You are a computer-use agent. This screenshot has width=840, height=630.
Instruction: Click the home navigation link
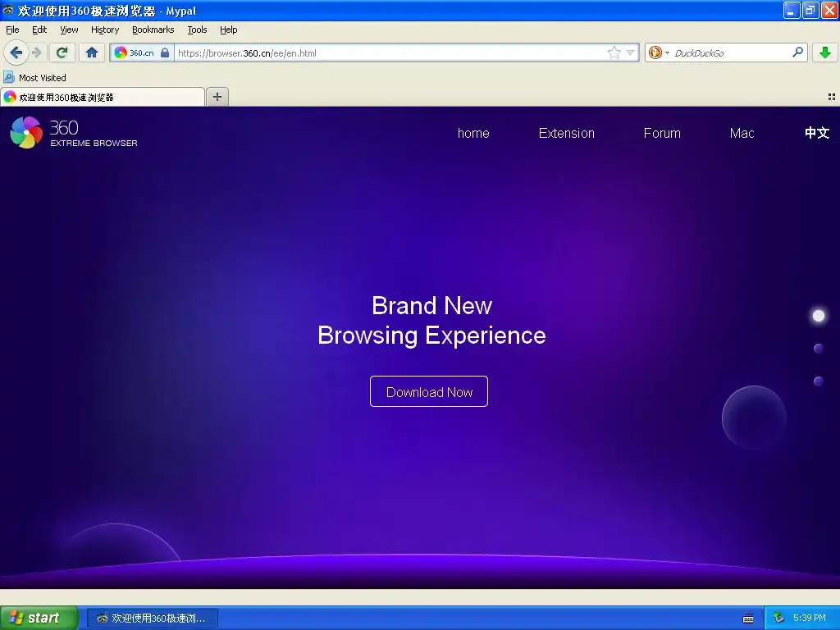(473, 134)
